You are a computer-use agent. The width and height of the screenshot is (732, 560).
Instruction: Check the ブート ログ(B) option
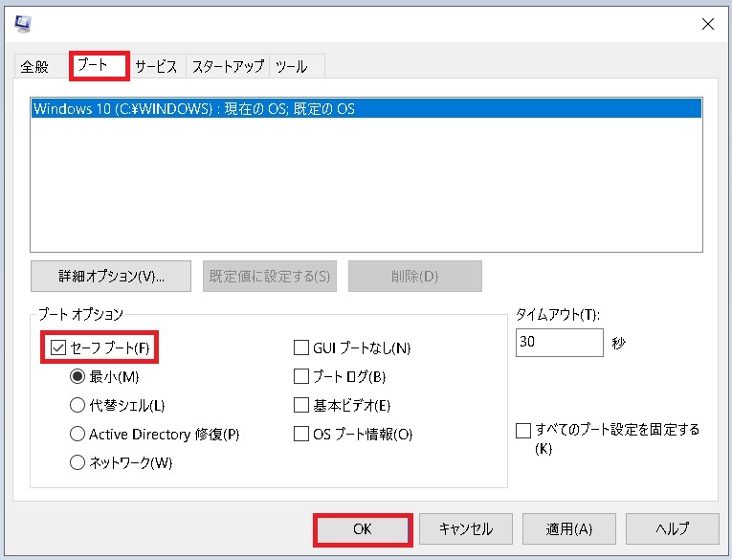click(x=301, y=376)
